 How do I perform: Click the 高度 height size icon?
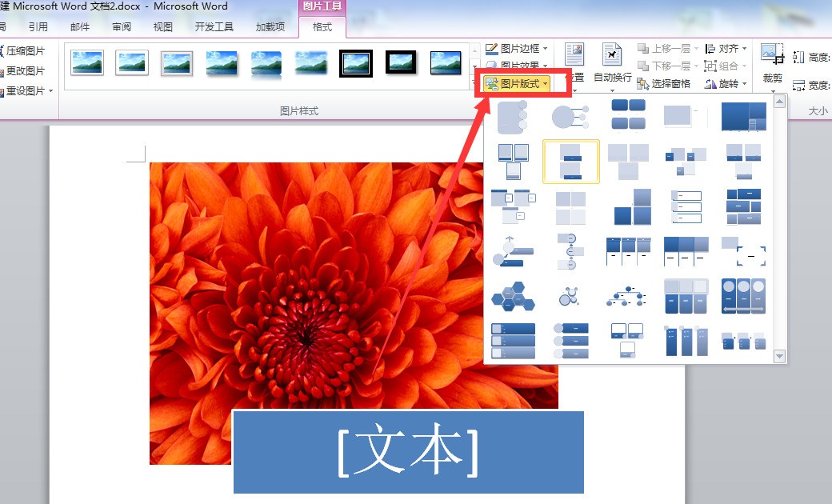point(798,57)
